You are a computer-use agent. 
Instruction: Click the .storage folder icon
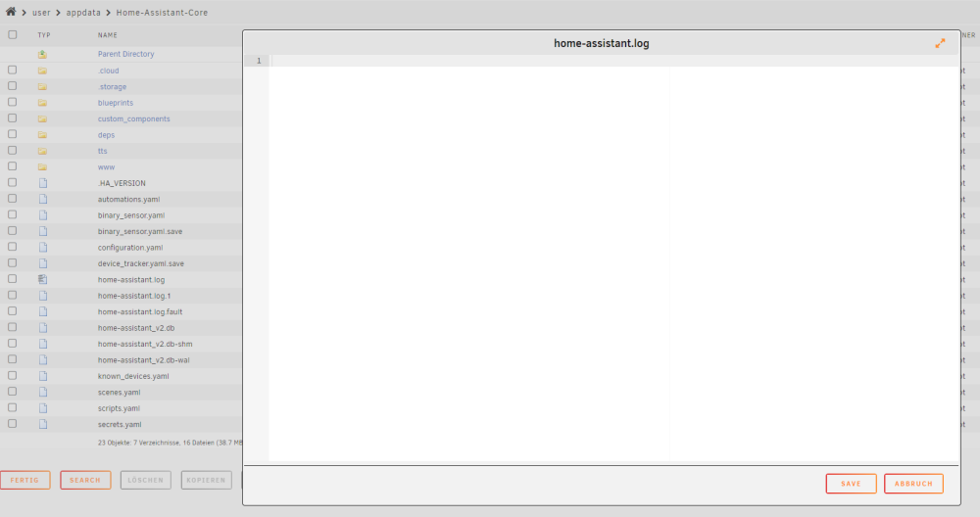pos(42,87)
